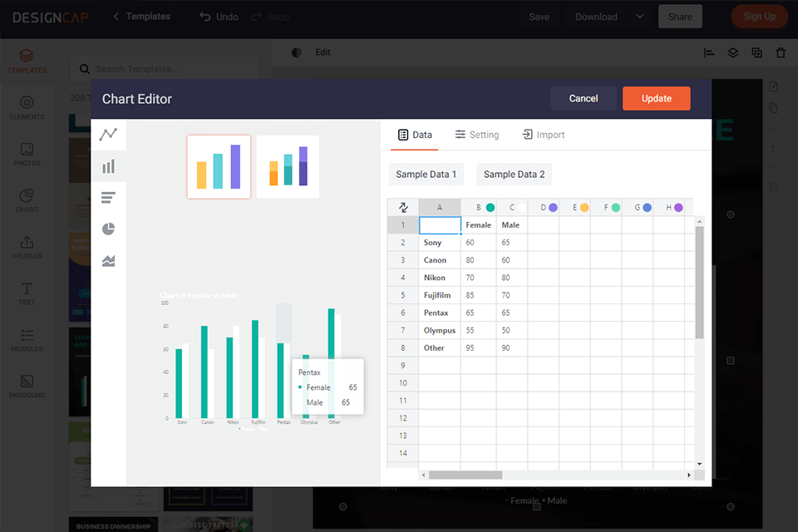This screenshot has height=532, width=798.
Task: Select the 'Fujifilm' cell
Action: 440,295
